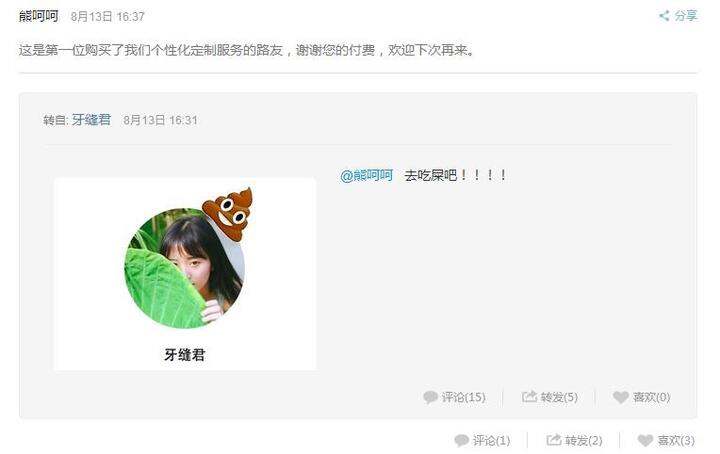Click the heart icon beside 喜欢(3)
The height and width of the screenshot is (454, 720).
click(x=645, y=441)
